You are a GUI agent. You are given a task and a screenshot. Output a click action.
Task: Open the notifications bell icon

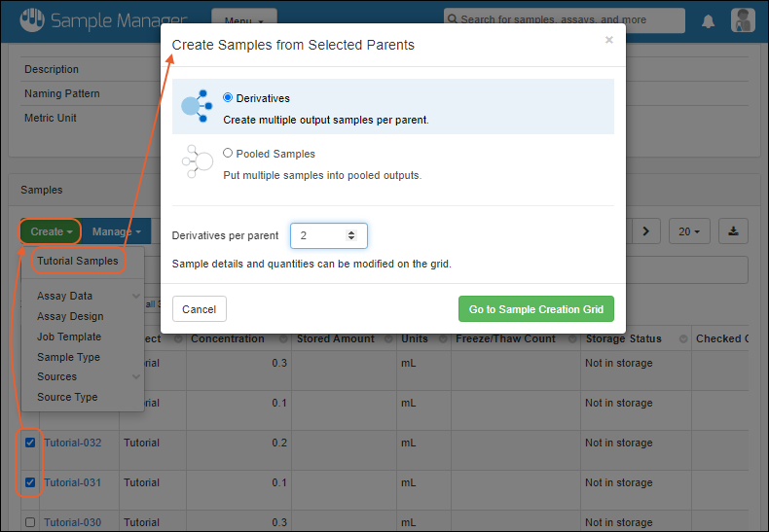[709, 20]
